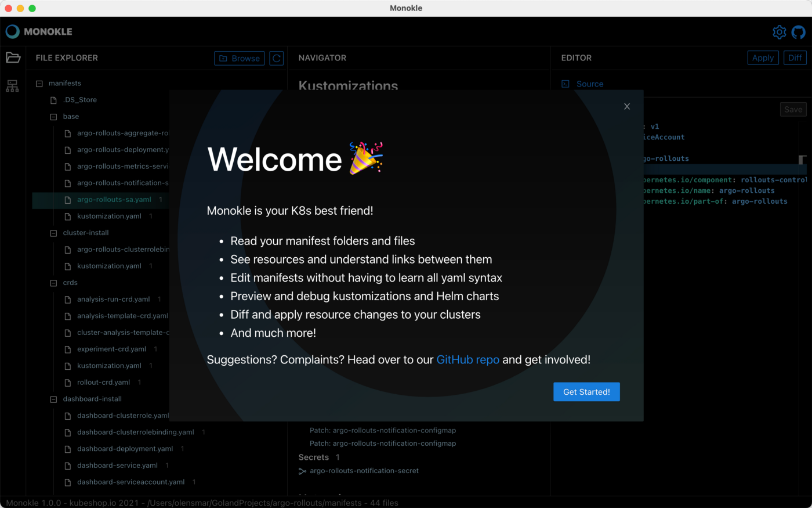Click the Apply button in the editor
The width and height of the screenshot is (812, 508).
[763, 58]
